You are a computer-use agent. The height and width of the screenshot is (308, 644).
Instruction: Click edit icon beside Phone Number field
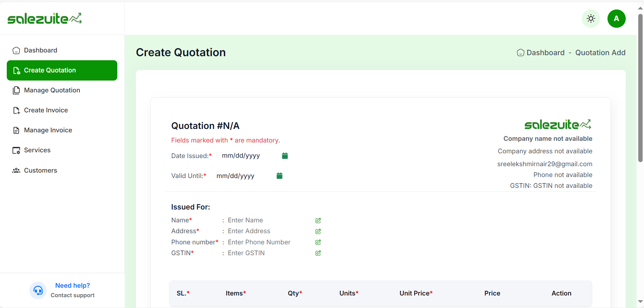coord(318,242)
